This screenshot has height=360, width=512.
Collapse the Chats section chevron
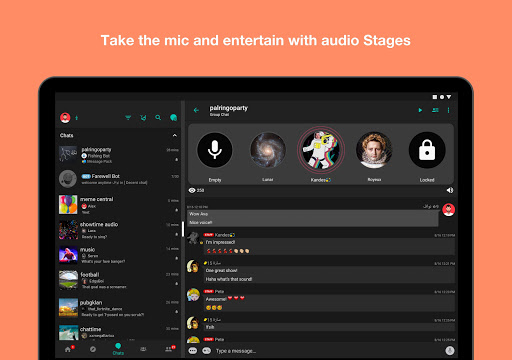point(175,135)
